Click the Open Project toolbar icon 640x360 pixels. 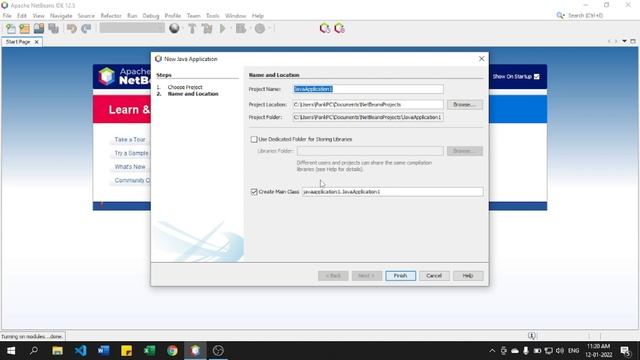coord(39,29)
